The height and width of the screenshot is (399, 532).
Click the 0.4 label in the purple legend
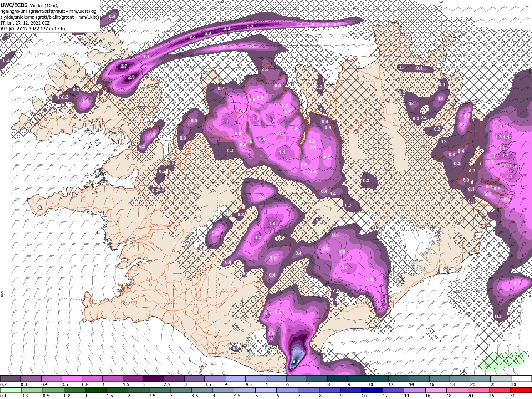point(44,384)
